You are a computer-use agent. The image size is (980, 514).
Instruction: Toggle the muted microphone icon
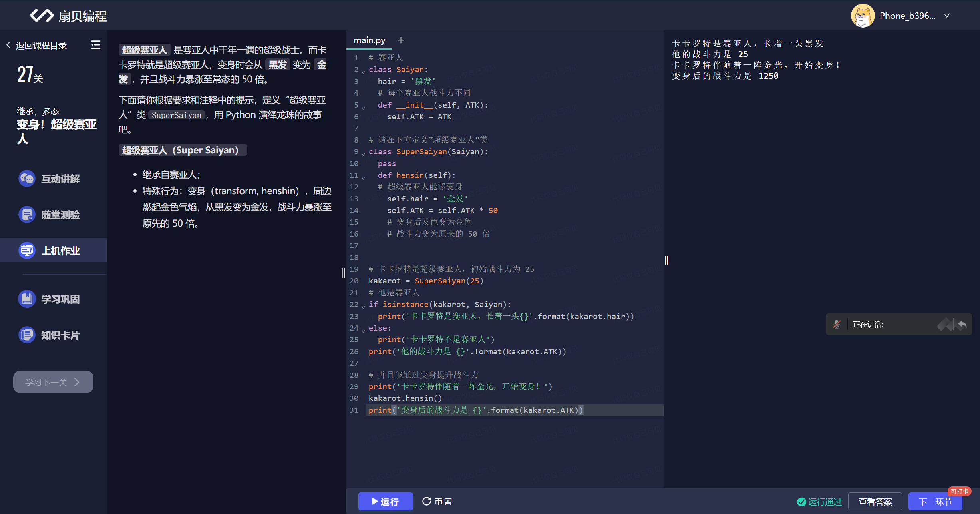[x=836, y=324]
